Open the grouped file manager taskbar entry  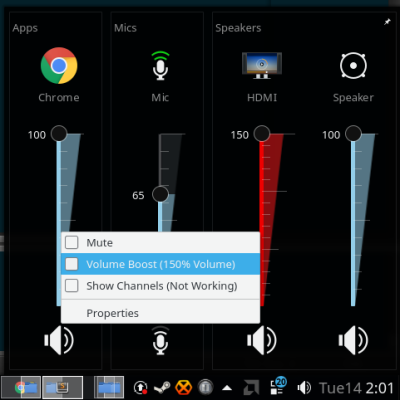[109, 387]
